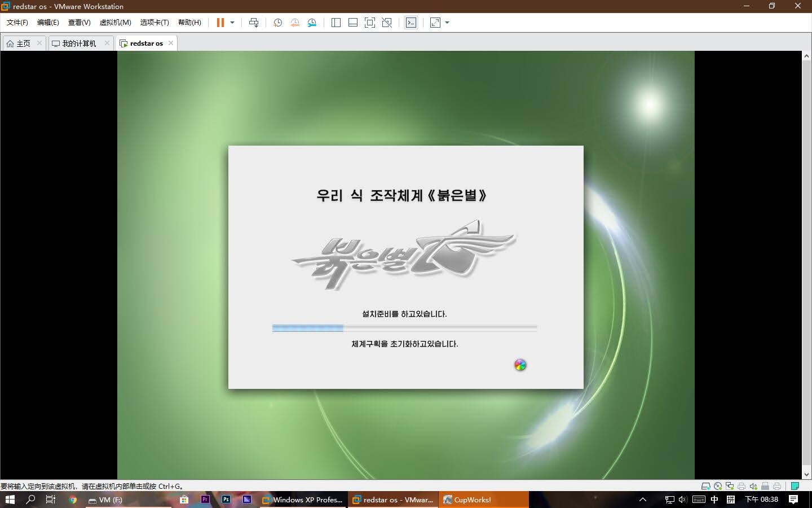The width and height of the screenshot is (812, 508).
Task: Toggle the library sidebar panel
Action: click(336, 23)
